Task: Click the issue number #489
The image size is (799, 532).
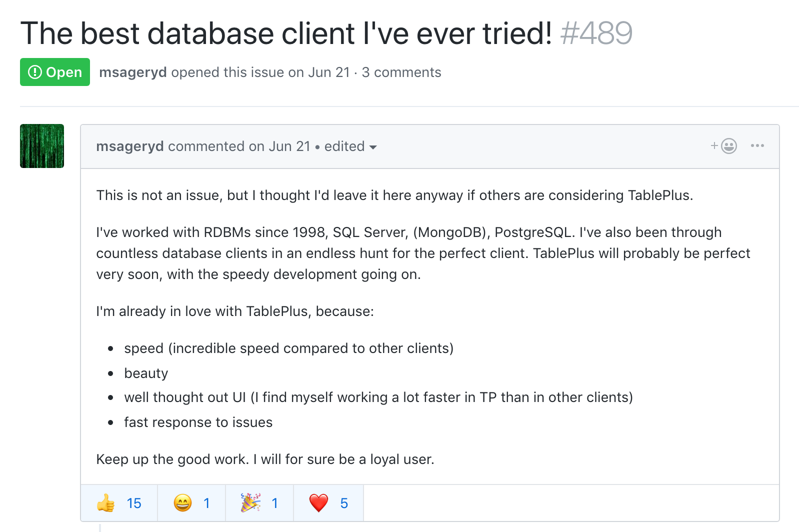Action: tap(596, 33)
